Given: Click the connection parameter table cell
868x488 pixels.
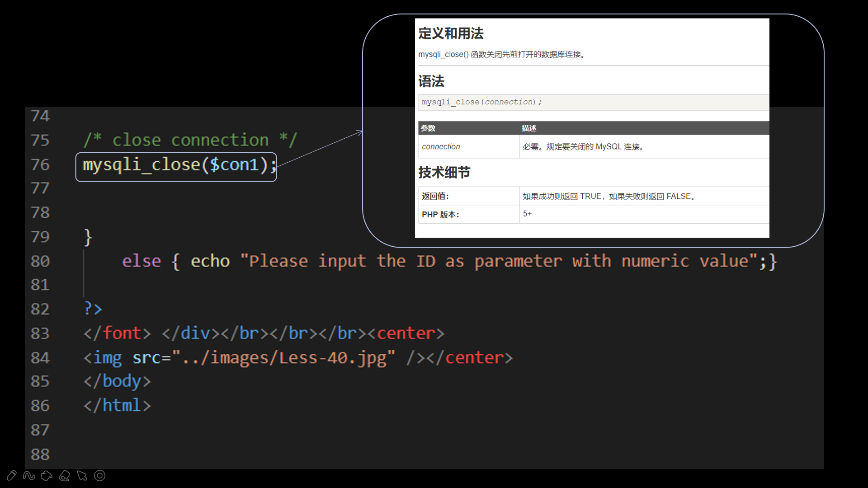Looking at the screenshot, I should point(441,146).
